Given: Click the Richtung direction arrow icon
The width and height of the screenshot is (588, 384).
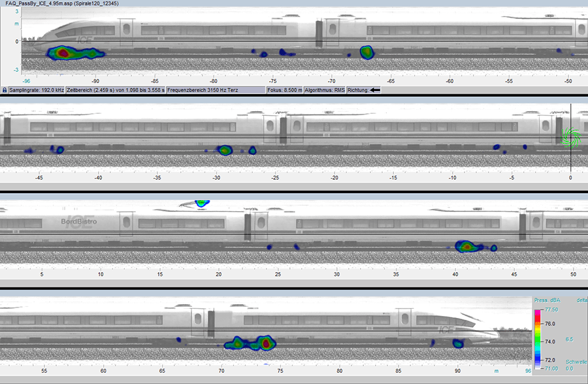Looking at the screenshot, I should click(x=375, y=89).
